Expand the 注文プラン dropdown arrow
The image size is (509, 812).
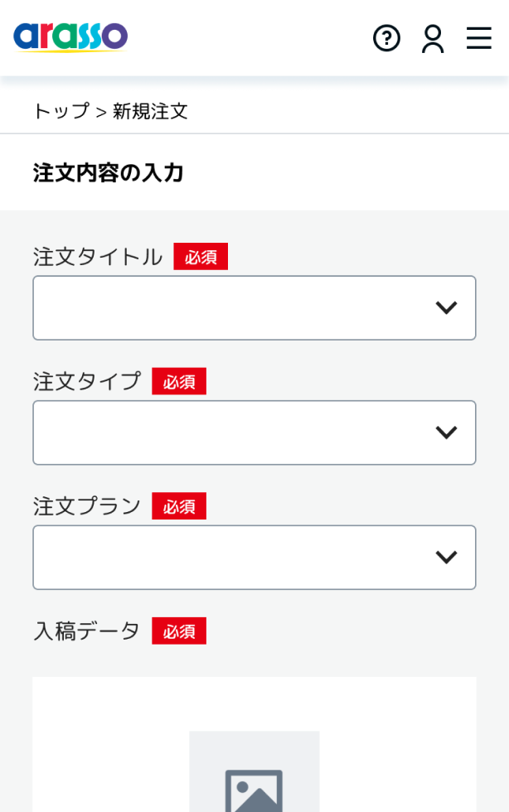pos(446,558)
